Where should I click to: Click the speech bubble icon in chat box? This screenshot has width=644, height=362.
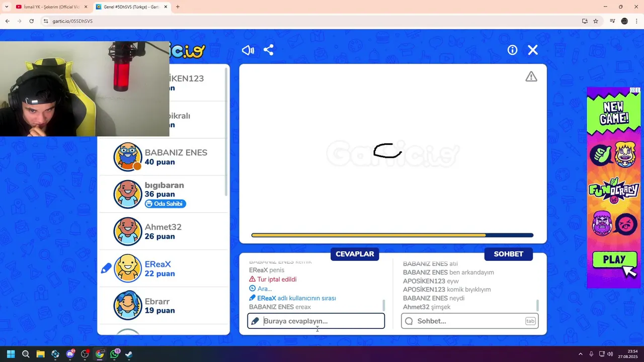[409, 321]
